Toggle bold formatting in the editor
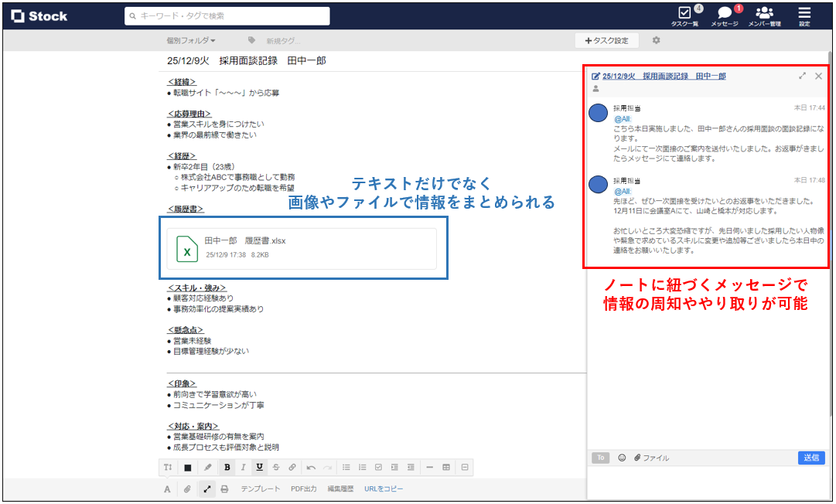 (x=227, y=467)
